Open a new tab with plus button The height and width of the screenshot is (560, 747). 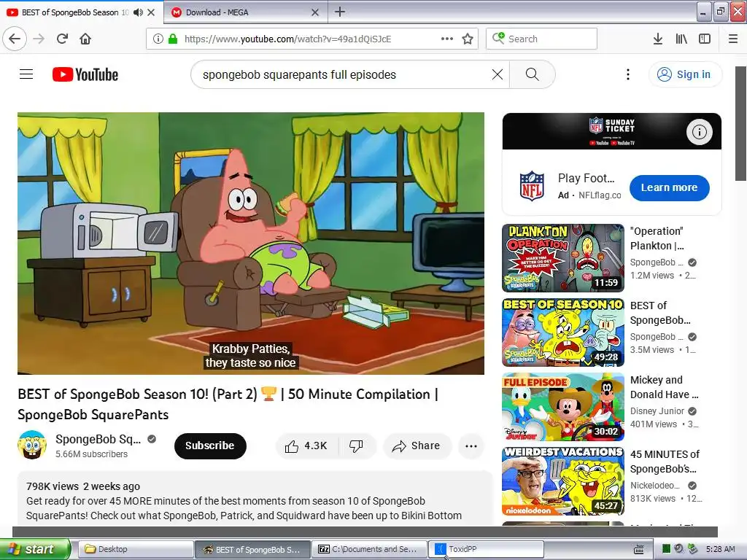(x=340, y=12)
